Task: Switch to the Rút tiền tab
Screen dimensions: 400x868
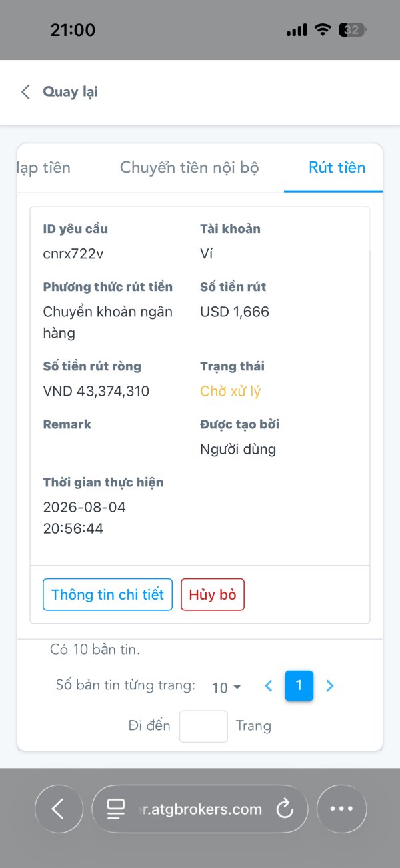Action: (337, 167)
